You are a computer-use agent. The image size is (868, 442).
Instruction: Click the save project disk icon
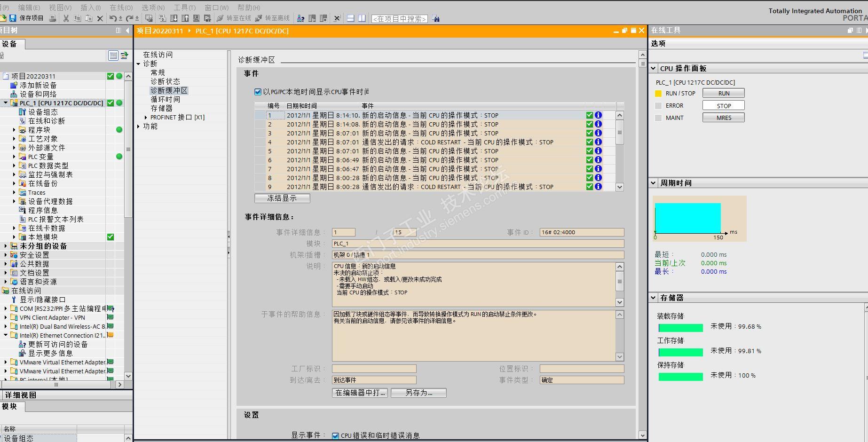point(13,18)
